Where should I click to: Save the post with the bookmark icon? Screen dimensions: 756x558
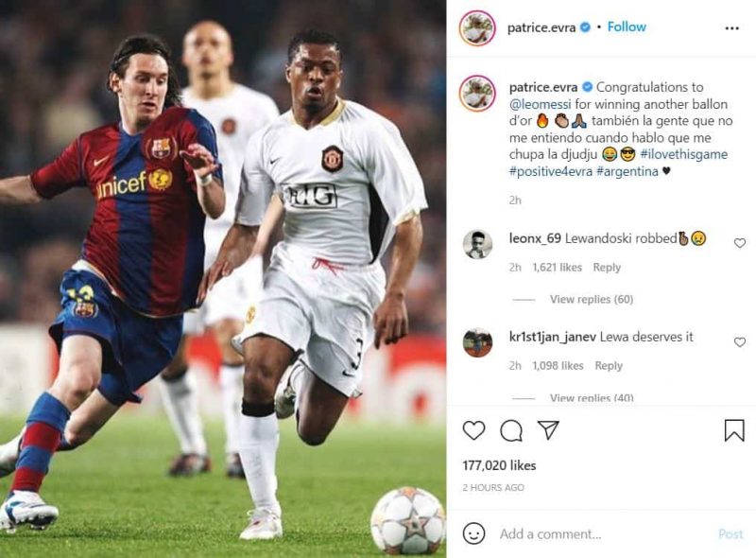click(734, 429)
